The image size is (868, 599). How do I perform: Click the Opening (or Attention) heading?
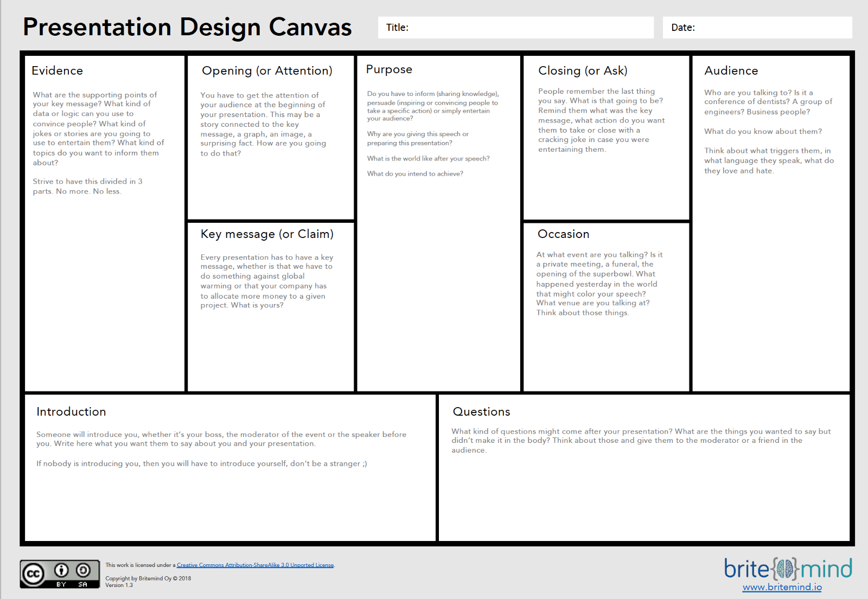(267, 71)
